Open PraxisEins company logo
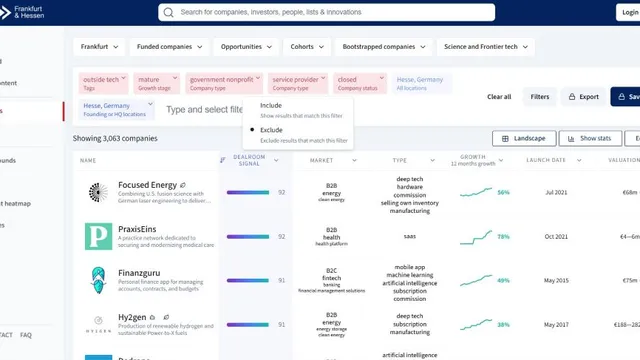The image size is (640, 360). [x=98, y=236]
